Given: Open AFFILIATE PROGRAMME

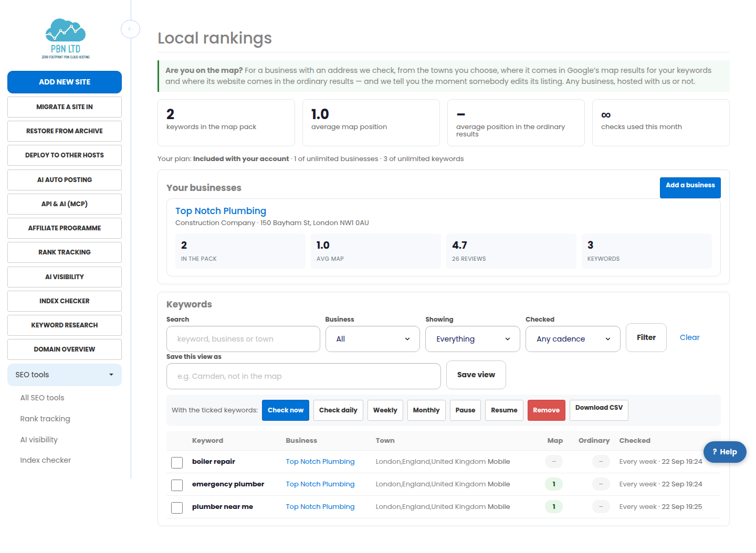Looking at the screenshot, I should tap(65, 228).
